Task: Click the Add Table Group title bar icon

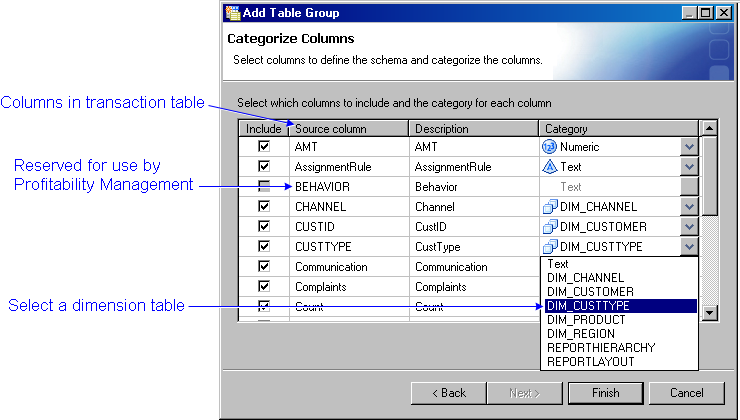Action: click(231, 13)
